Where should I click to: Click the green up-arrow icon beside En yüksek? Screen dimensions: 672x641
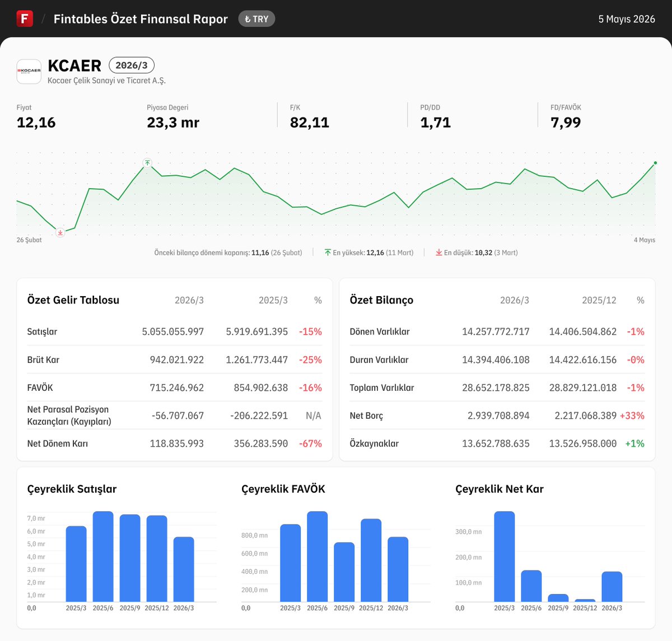(328, 253)
